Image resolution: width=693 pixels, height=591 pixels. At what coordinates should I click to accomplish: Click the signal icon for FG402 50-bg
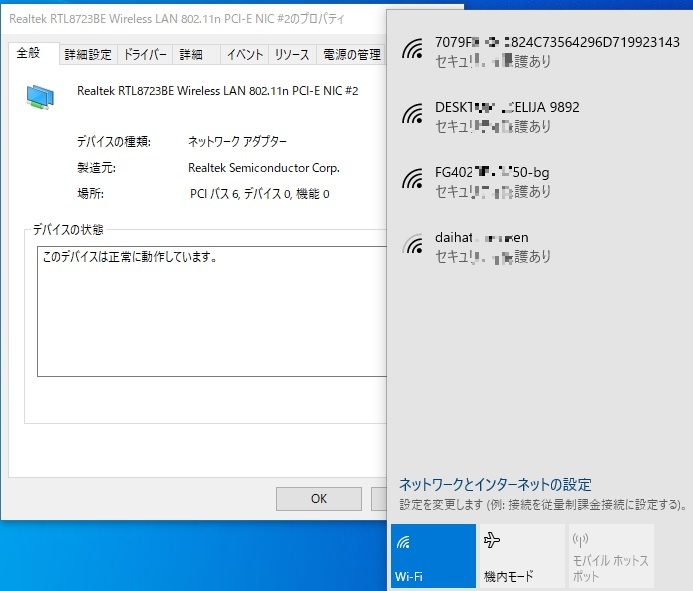[411, 180]
